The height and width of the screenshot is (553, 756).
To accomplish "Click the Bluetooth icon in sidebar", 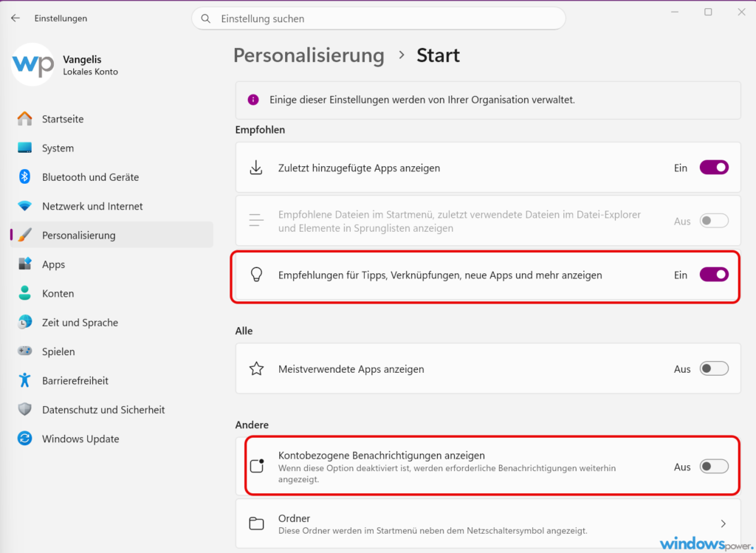I will (24, 177).
